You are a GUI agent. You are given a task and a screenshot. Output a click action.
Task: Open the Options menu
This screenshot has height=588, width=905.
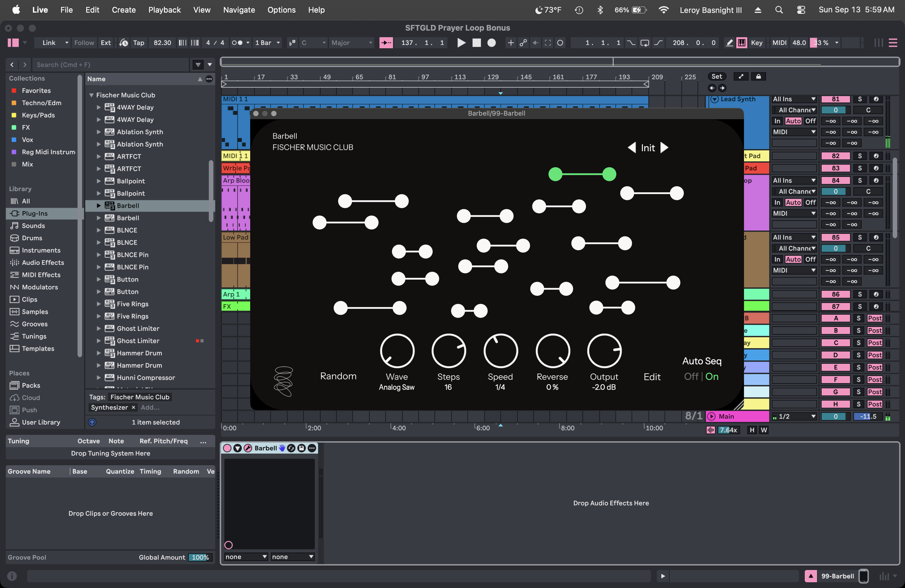pos(281,10)
